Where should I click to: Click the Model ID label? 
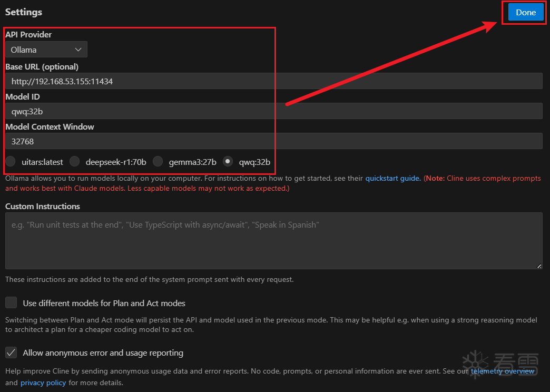[x=23, y=96]
